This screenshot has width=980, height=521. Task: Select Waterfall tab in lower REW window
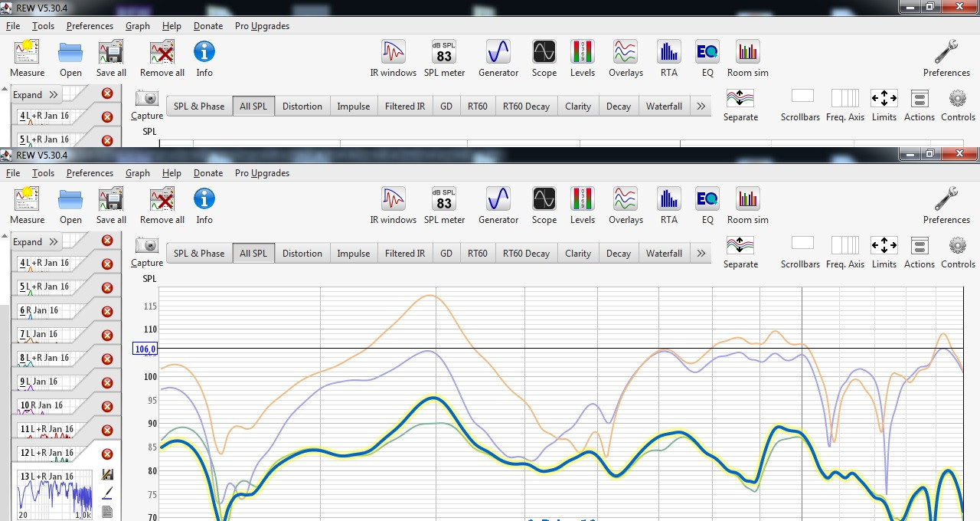pyautogui.click(x=664, y=254)
